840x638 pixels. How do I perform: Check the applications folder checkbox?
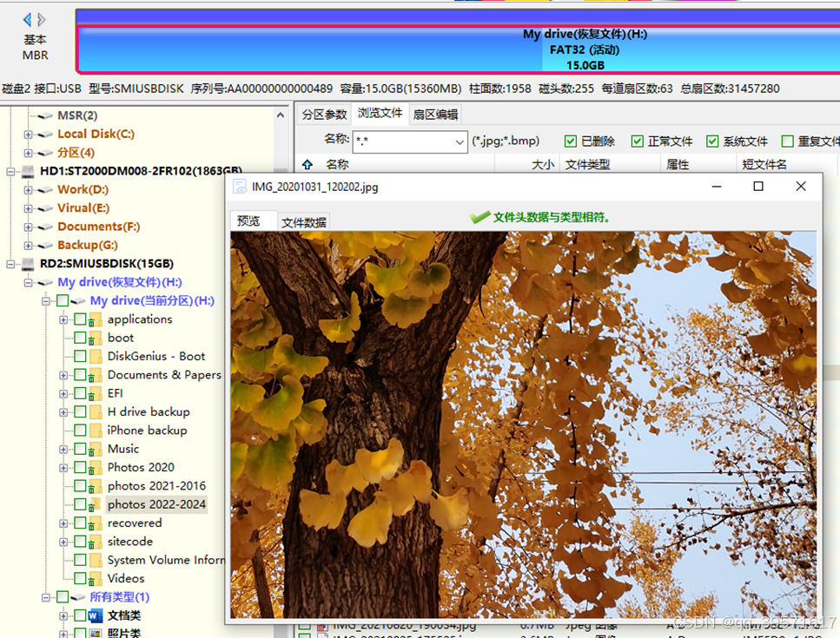tap(81, 319)
